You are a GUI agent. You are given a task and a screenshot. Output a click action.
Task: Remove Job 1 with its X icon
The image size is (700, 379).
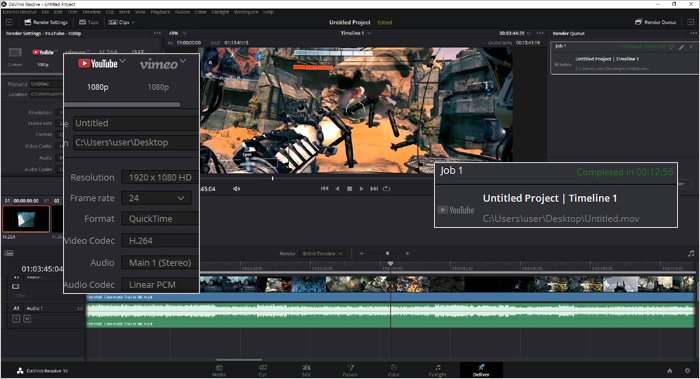[x=692, y=46]
